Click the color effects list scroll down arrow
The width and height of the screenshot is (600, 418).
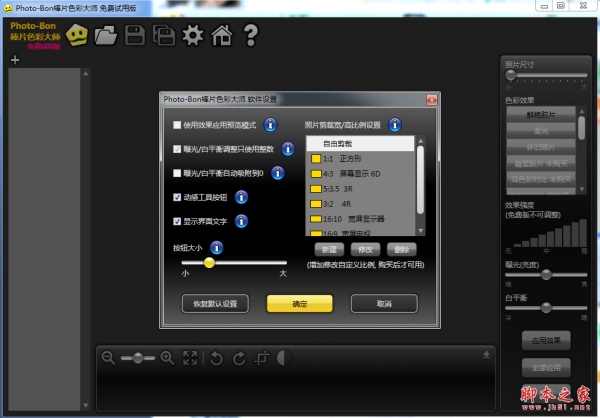point(582,189)
